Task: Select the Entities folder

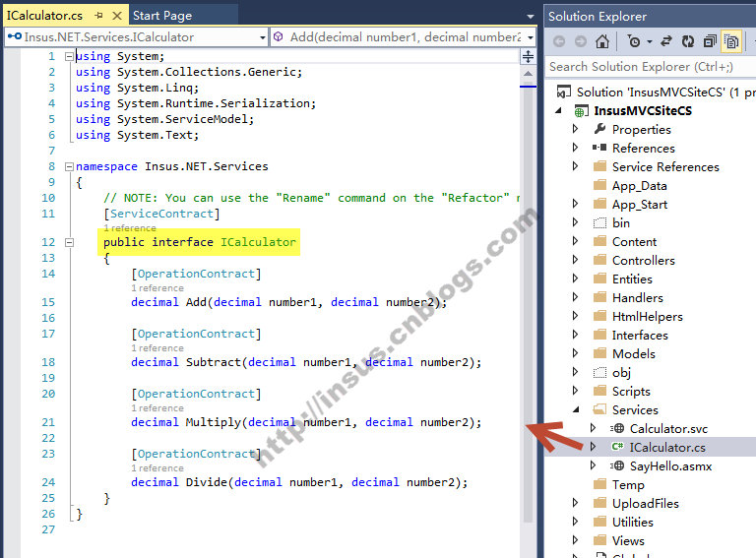Action: pyautogui.click(x=632, y=279)
